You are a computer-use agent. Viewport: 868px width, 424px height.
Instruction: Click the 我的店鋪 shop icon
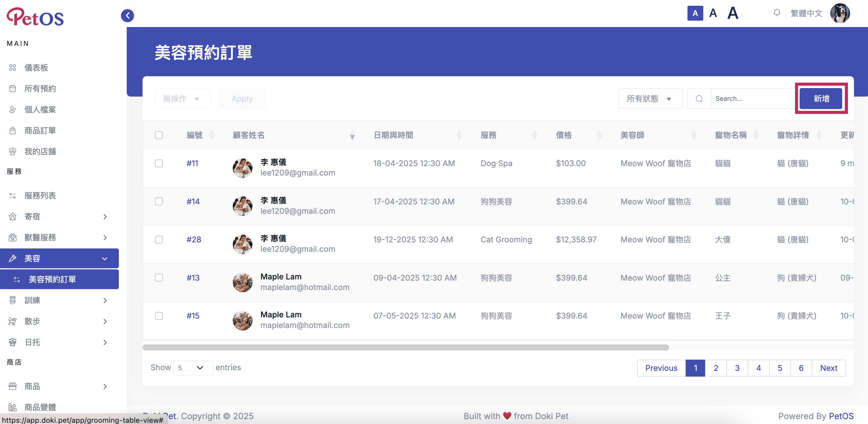(x=12, y=152)
